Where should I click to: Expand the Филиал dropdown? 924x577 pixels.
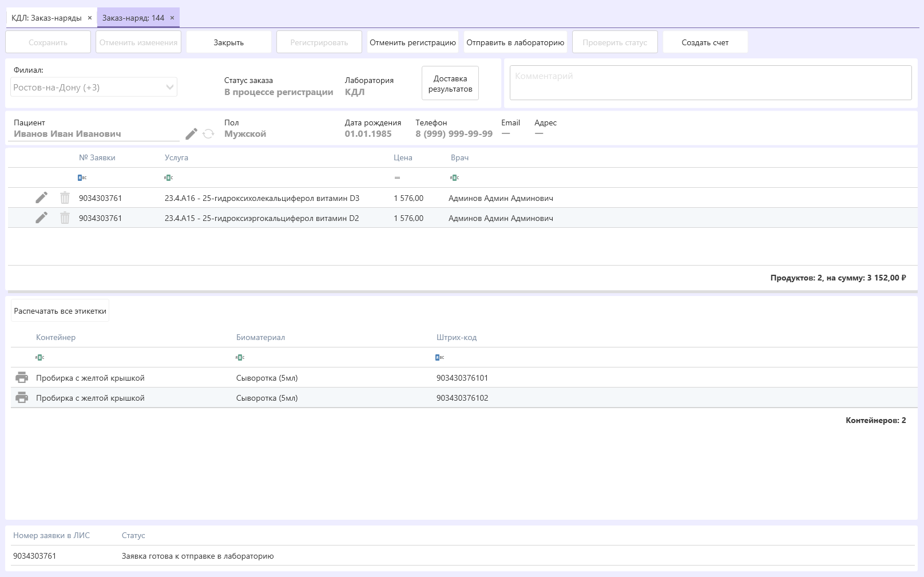[x=169, y=88]
